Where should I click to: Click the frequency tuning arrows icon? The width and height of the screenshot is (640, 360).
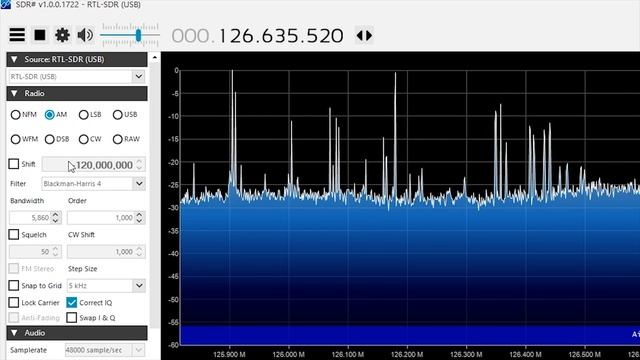(364, 36)
